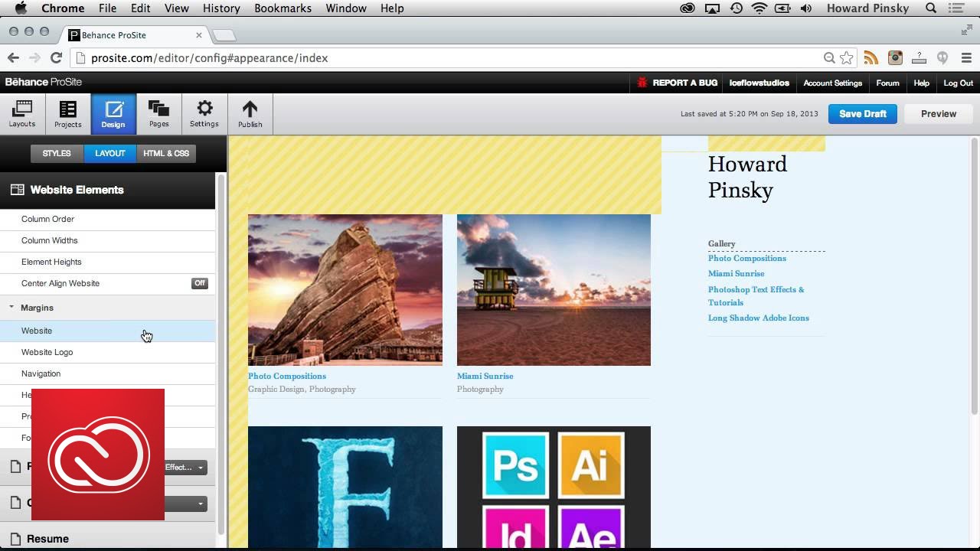Open the Effect dropdown in sidebar
This screenshot has height=551, width=980.
point(185,468)
